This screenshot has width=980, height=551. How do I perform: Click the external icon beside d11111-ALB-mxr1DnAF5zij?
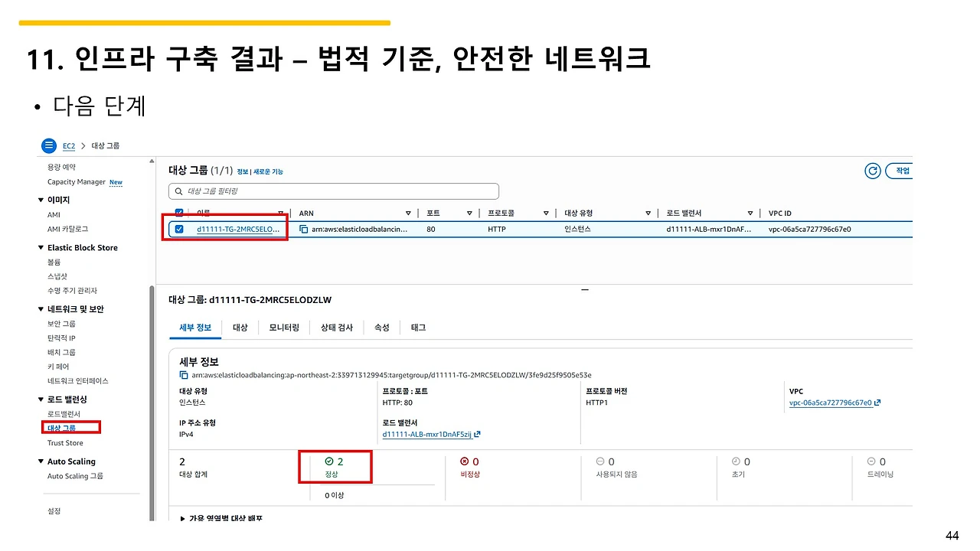[478, 435]
